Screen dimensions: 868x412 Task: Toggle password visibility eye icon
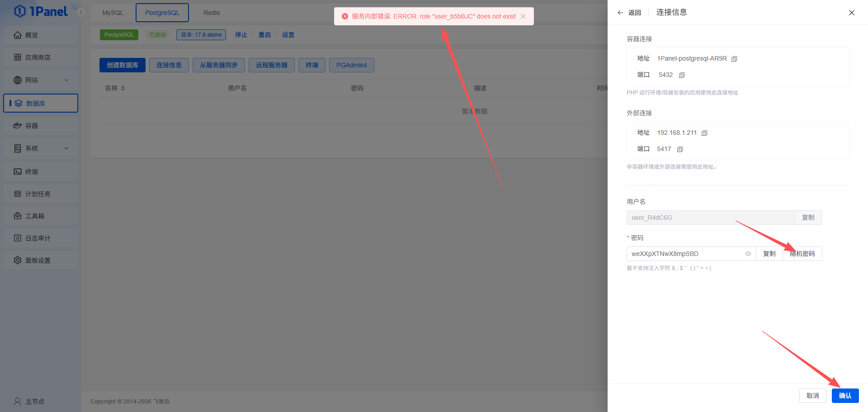[x=748, y=254]
